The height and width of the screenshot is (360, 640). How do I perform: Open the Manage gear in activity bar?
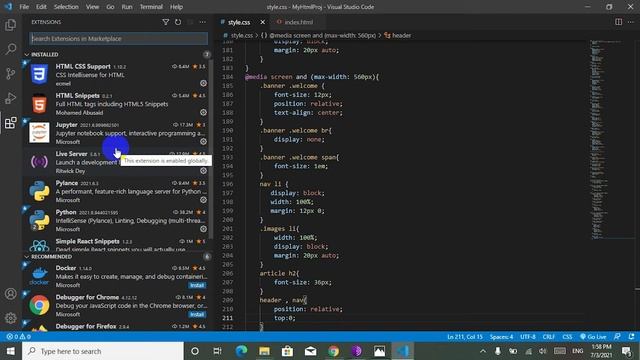click(11, 318)
